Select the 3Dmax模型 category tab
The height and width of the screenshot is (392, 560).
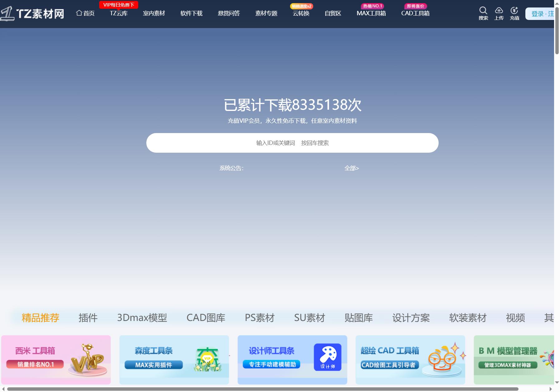click(142, 318)
